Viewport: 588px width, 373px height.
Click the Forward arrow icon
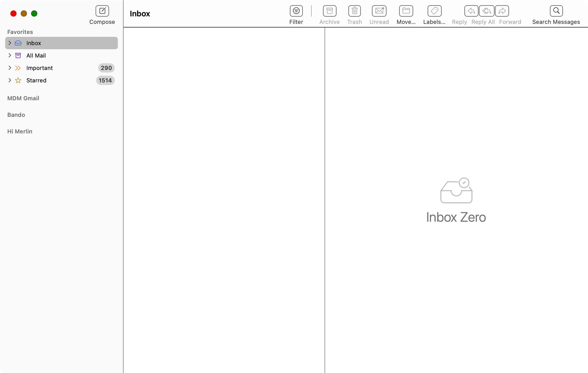502,11
